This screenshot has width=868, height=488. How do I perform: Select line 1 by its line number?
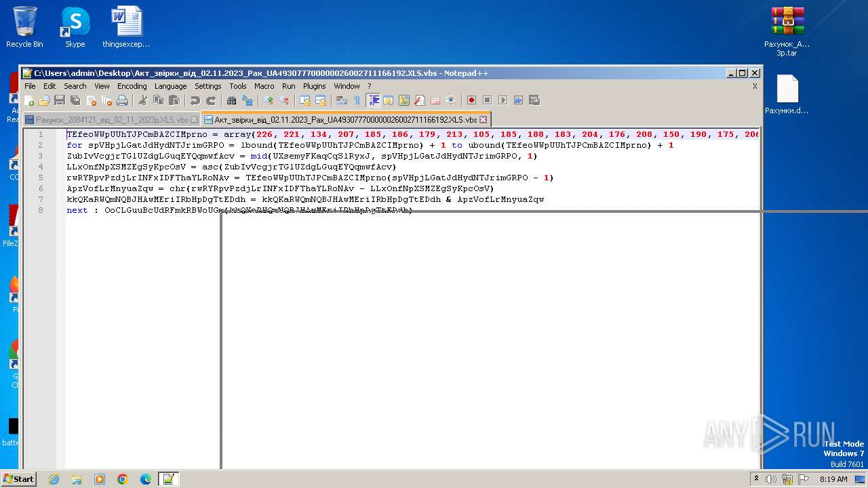[x=40, y=134]
